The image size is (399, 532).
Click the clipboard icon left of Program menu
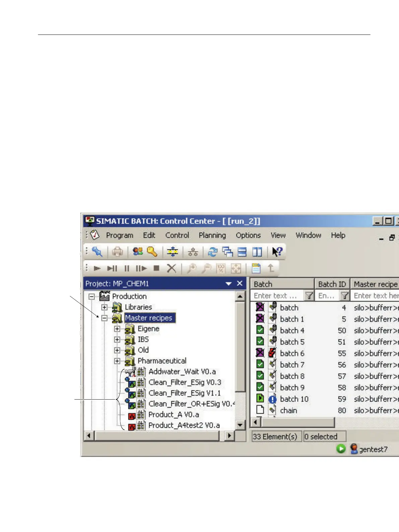95,235
